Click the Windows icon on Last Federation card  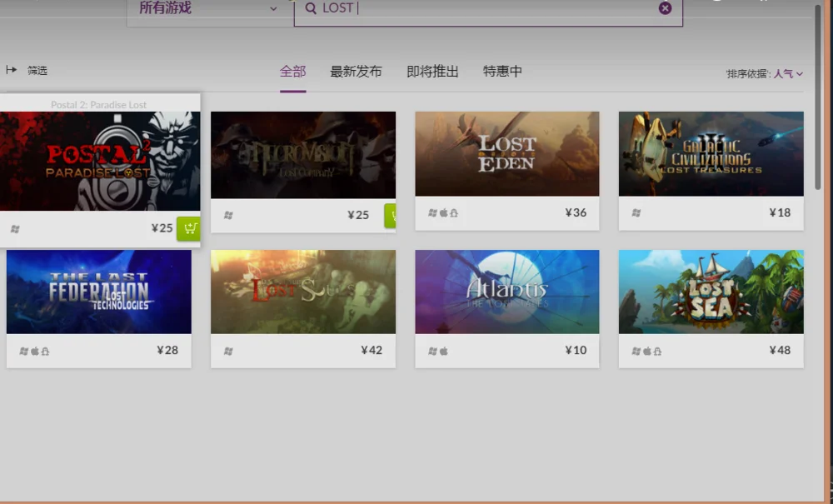click(24, 351)
